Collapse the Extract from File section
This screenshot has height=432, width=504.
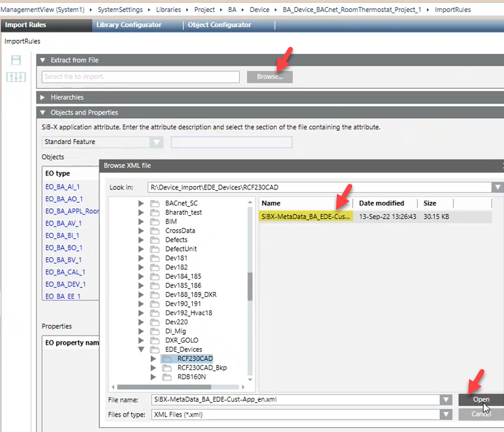[43, 61]
